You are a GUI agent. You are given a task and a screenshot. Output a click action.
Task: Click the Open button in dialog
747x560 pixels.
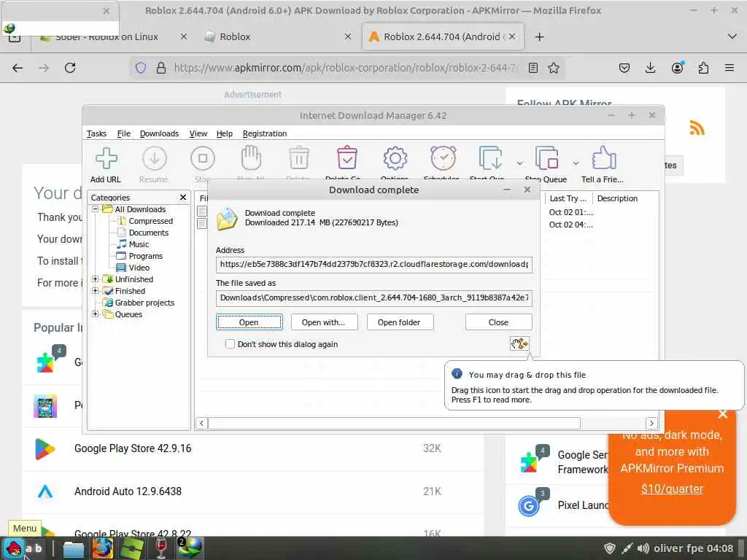tap(249, 322)
